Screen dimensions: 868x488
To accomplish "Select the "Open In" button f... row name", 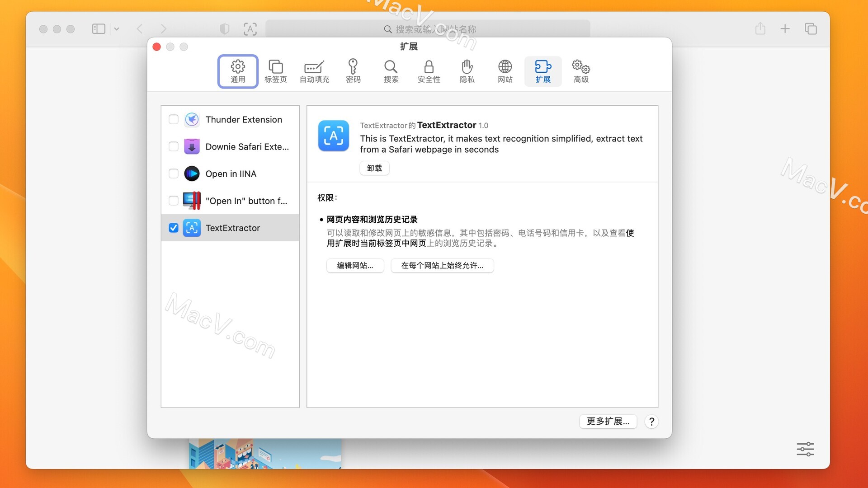I will (x=246, y=201).
